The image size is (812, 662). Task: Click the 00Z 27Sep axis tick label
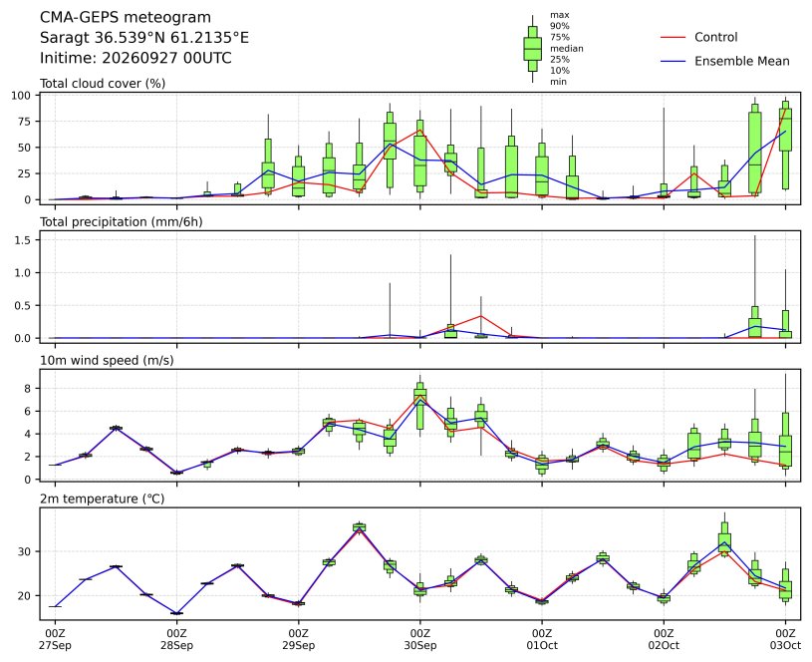point(55,639)
